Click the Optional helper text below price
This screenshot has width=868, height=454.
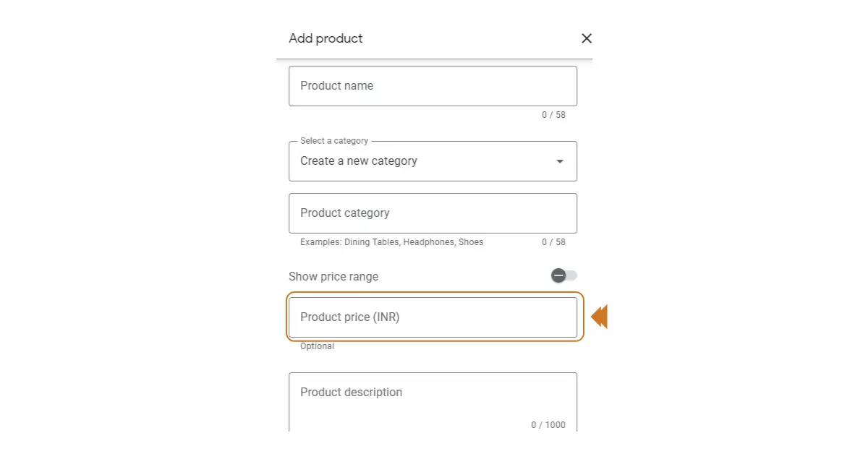pos(317,346)
